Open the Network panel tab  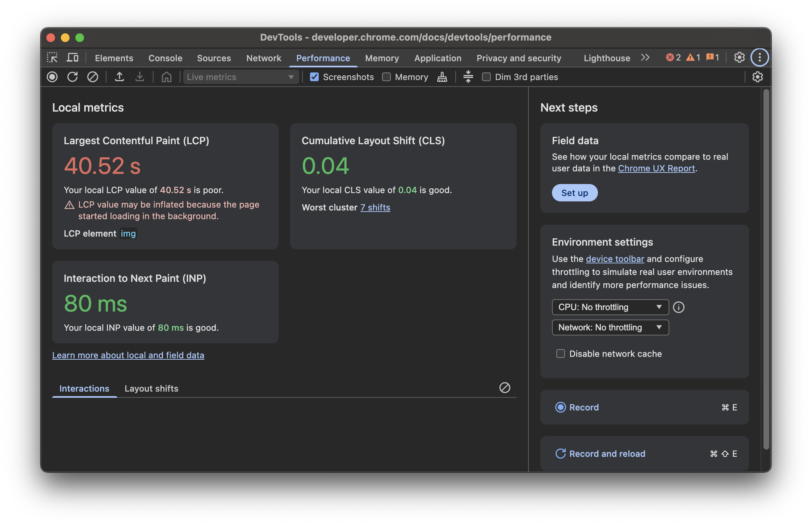264,58
